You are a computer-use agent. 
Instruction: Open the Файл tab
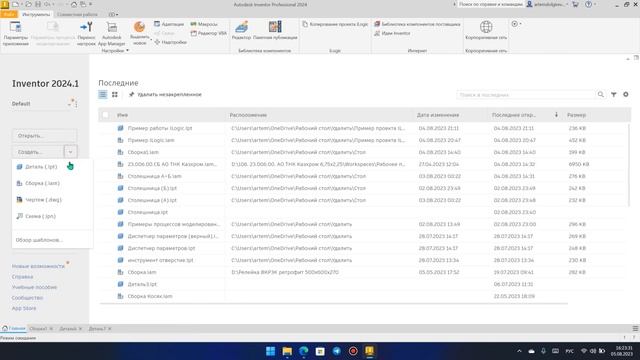pos(9,14)
